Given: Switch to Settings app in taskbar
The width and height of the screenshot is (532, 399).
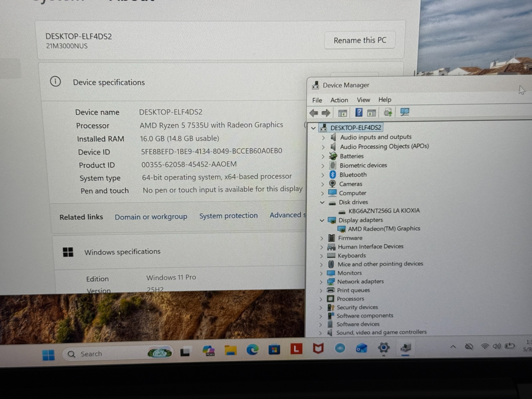Looking at the screenshot, I should [x=383, y=348].
